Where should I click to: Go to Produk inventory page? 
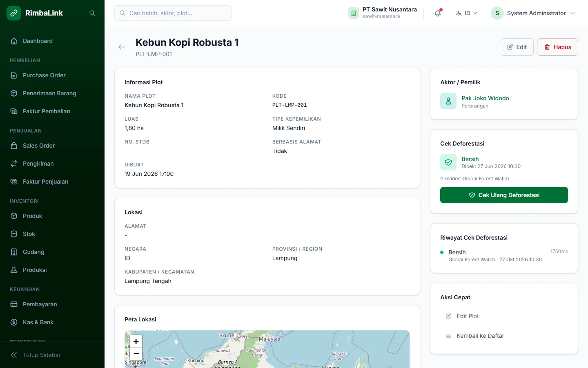[x=52, y=216]
